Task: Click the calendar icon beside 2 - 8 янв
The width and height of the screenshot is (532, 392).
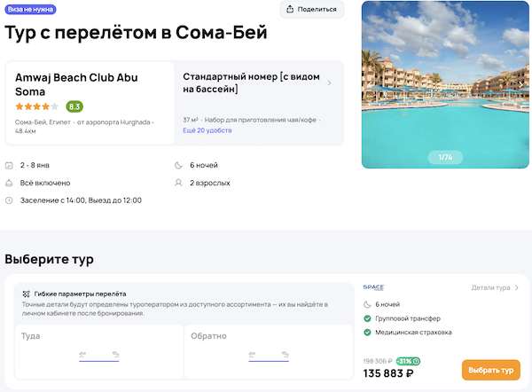Action: [9, 165]
